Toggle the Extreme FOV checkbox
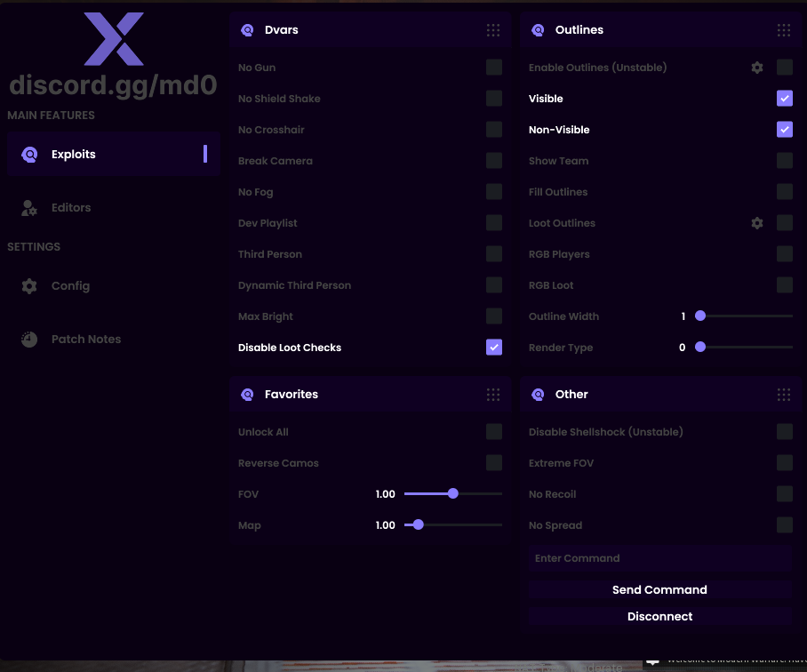This screenshot has width=807, height=672. (x=785, y=462)
